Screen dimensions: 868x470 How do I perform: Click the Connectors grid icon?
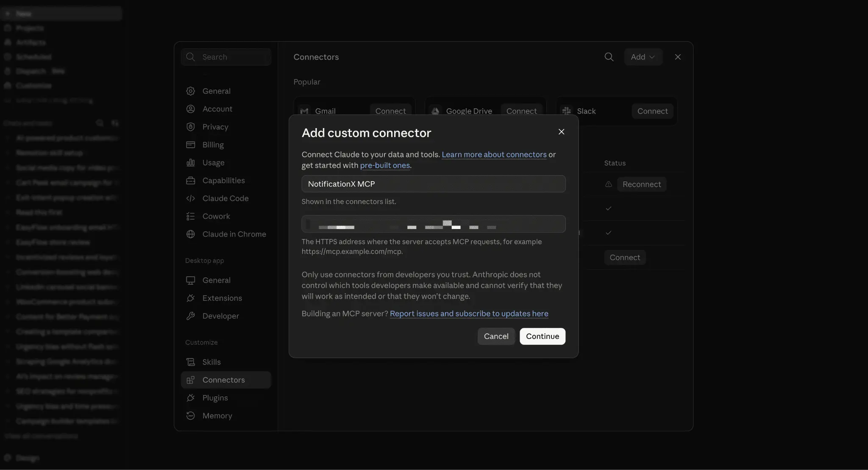point(191,380)
